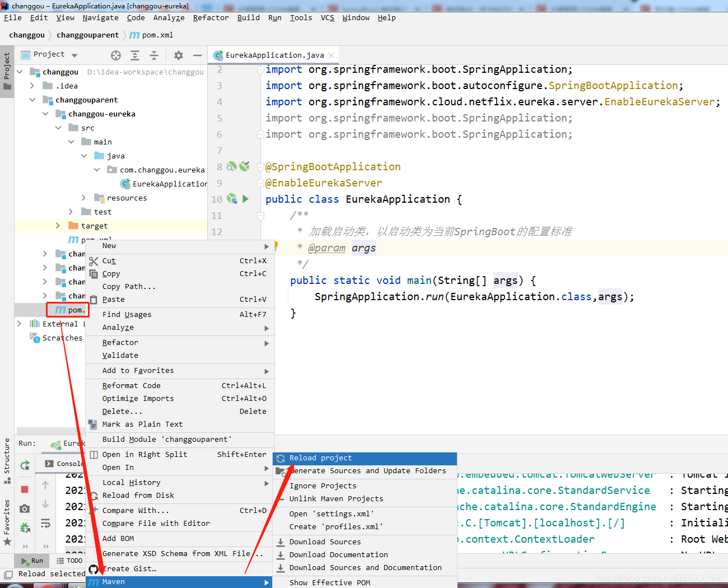The image size is (728, 588).
Task: Select EurekaApplication class in project tree
Action: (x=164, y=184)
